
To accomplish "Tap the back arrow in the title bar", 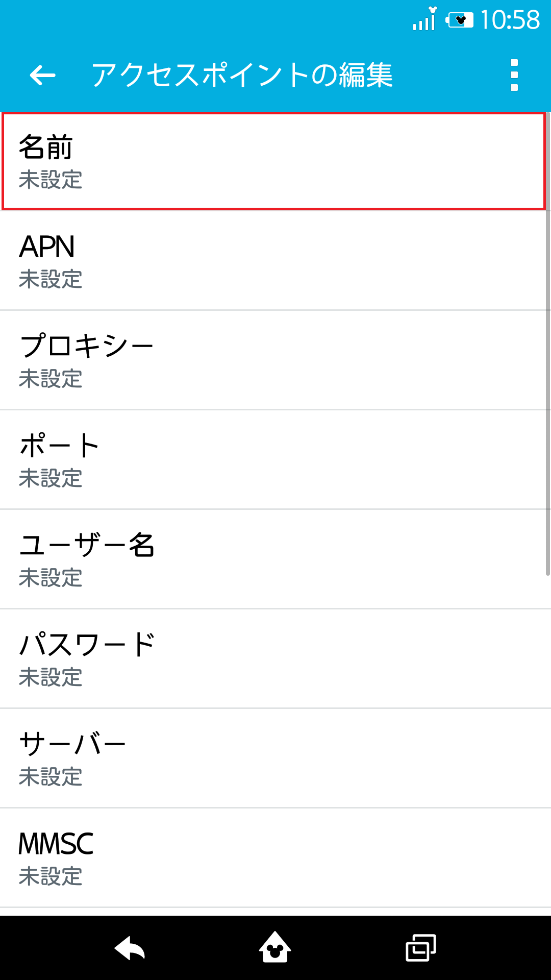I will click(x=41, y=76).
